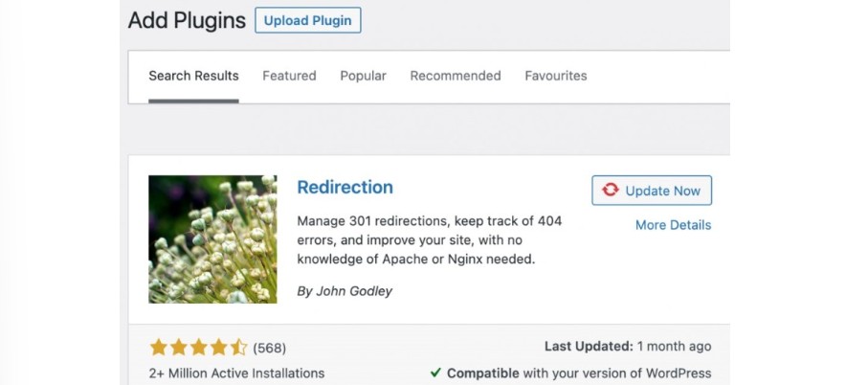868x385 pixels.
Task: Click the (568) ratings count
Action: point(270,348)
